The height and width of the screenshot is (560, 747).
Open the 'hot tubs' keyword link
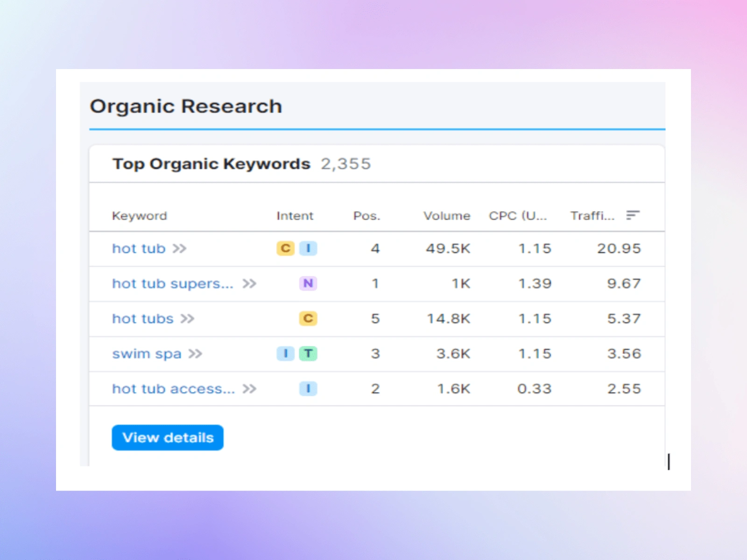pyautogui.click(x=142, y=319)
